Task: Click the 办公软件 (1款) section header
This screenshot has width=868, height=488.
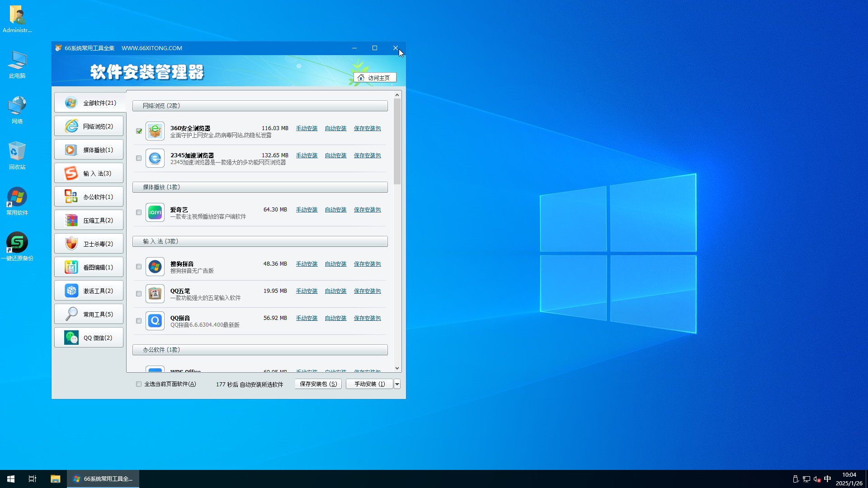Action: point(260,350)
